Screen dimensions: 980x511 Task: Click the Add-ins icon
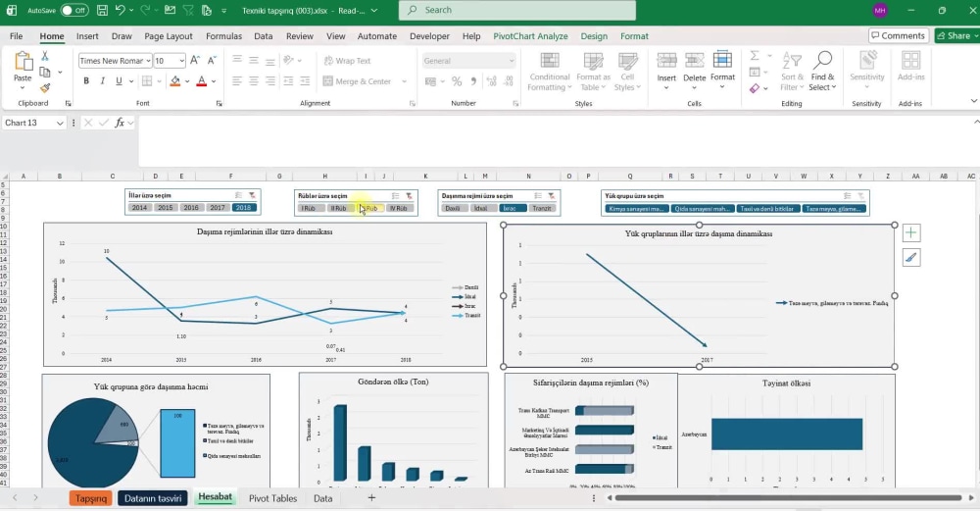coord(910,61)
